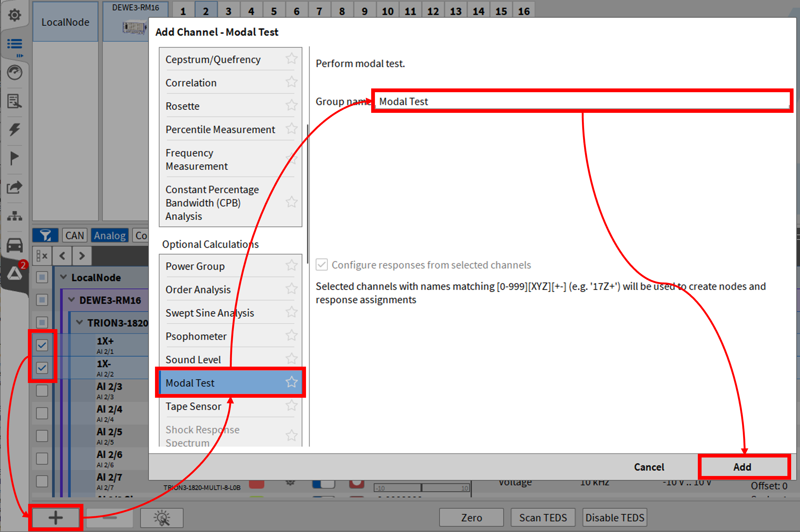Select Order Analysis from calculations list
The width and height of the screenshot is (800, 532).
click(198, 289)
